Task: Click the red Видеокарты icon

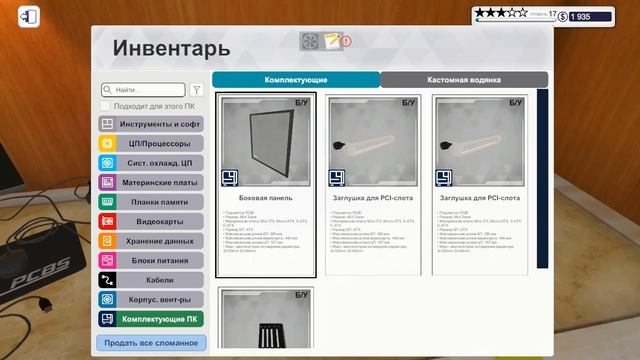Action: click(x=107, y=221)
